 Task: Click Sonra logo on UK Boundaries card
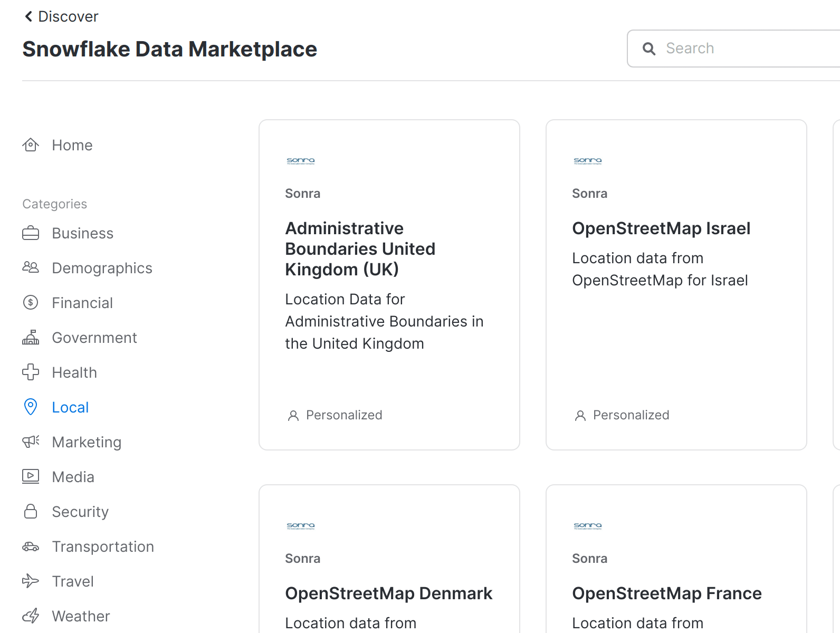[x=301, y=161]
